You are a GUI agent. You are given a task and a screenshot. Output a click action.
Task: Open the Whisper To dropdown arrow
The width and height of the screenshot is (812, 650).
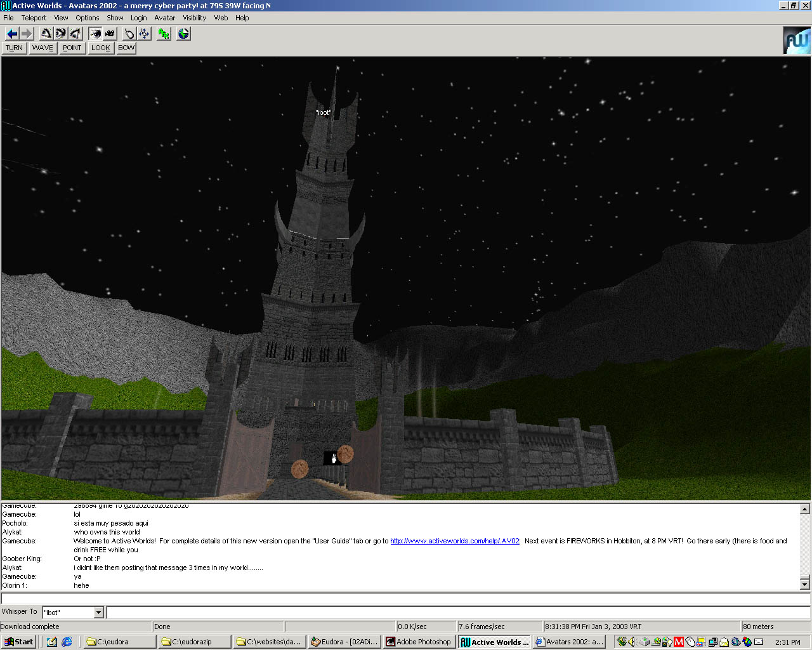tap(98, 613)
